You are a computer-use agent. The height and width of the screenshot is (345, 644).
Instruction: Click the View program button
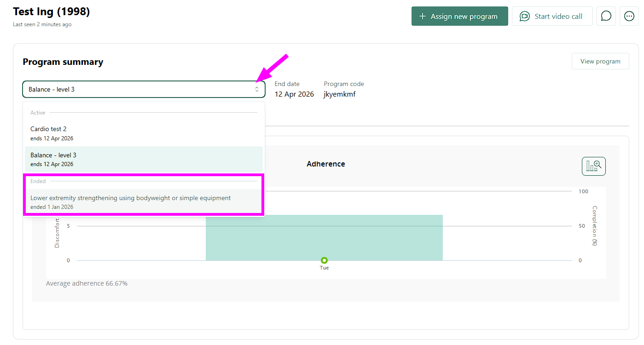600,61
